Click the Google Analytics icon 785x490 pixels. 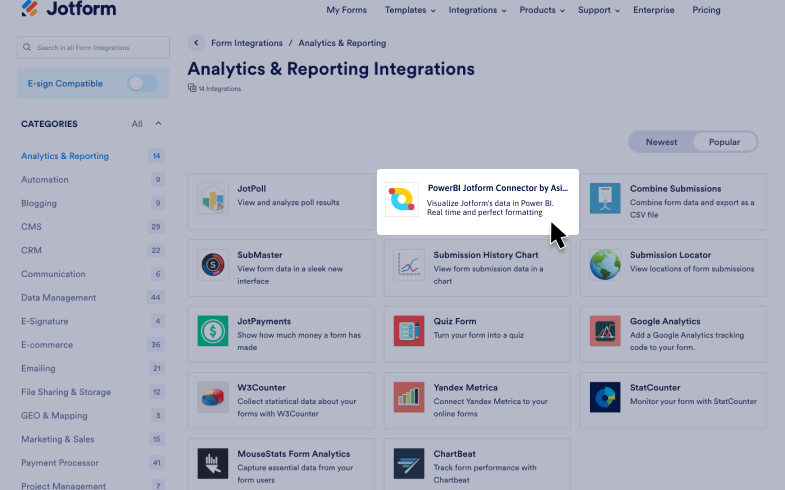[x=605, y=331]
